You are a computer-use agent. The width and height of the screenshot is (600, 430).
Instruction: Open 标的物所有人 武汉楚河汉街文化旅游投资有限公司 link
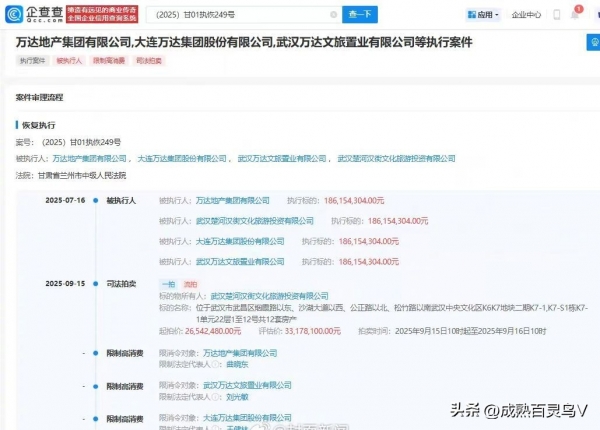(x=269, y=296)
